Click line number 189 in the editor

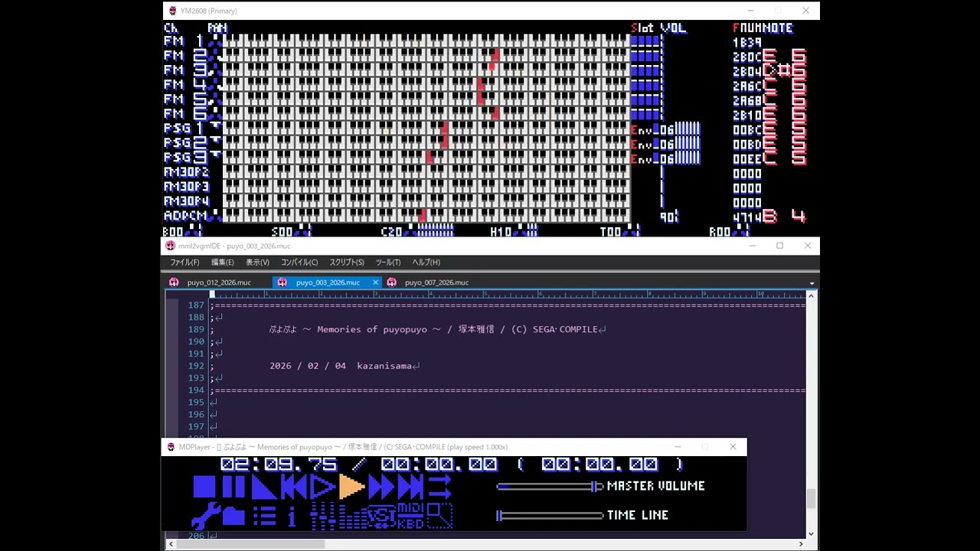click(x=196, y=329)
